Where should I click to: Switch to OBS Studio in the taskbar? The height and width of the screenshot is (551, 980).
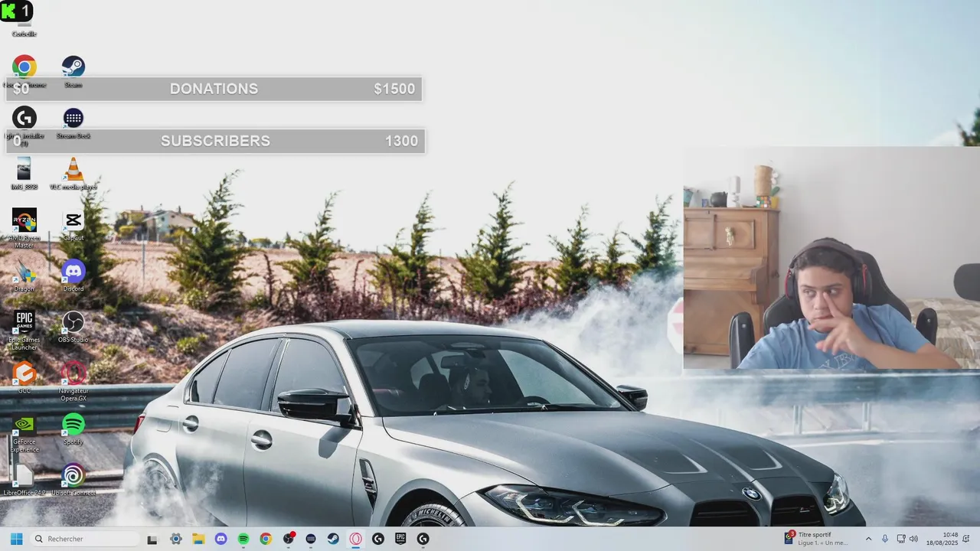289,539
